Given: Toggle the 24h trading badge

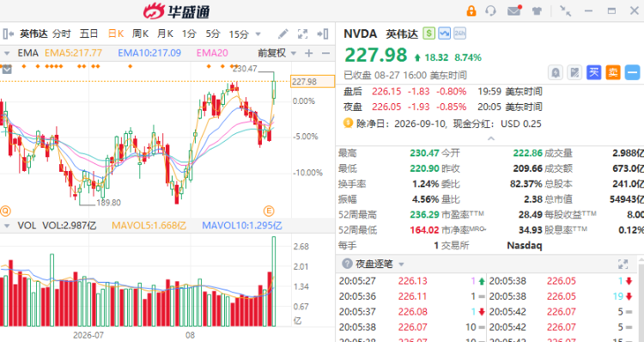Looking at the screenshot, I should click(x=459, y=34).
